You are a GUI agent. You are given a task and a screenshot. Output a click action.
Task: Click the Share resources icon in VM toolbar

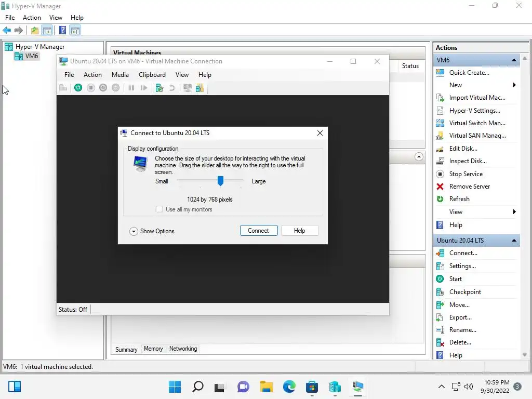[x=199, y=88]
